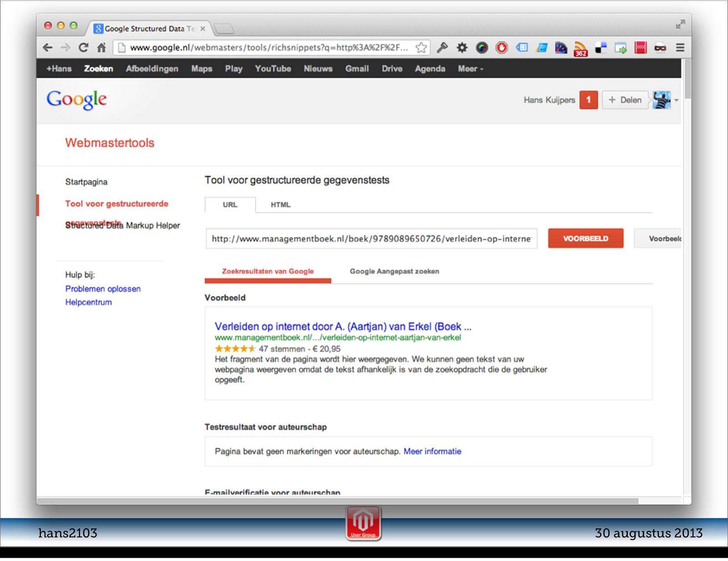The width and height of the screenshot is (728, 561).
Task: Open the blue page speed extension
Action: click(541, 47)
